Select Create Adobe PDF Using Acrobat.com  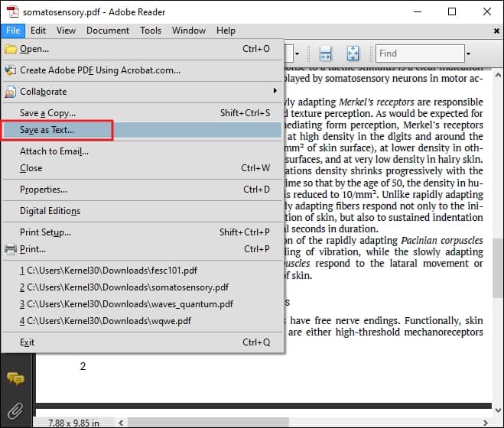point(142,70)
